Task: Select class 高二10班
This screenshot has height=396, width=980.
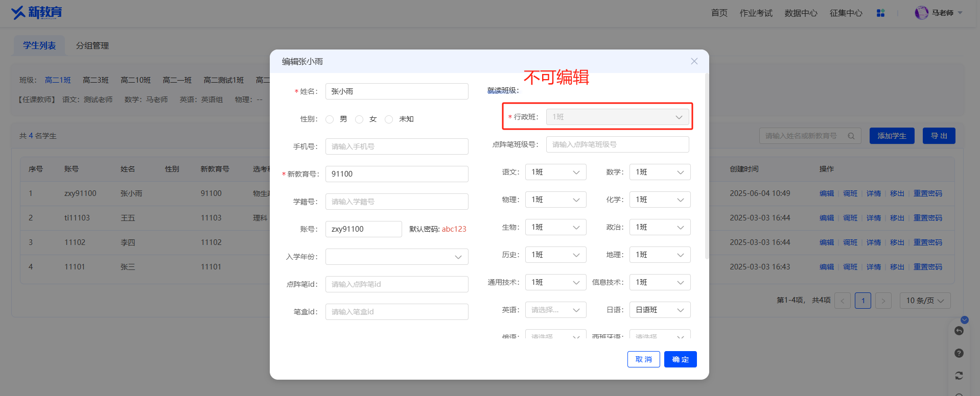Action: [x=136, y=80]
